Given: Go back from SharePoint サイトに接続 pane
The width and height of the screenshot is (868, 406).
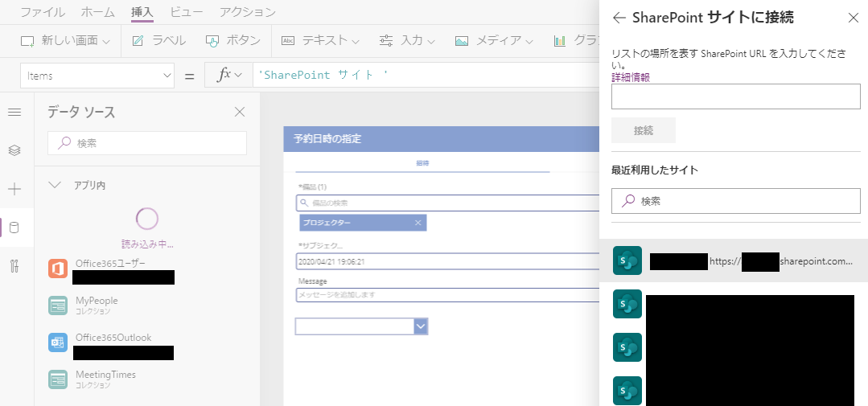Looking at the screenshot, I should click(619, 18).
